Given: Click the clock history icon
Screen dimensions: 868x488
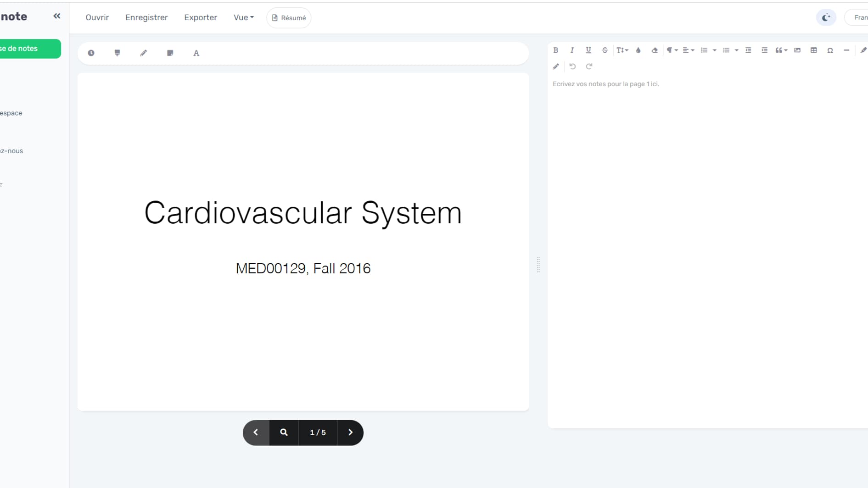Looking at the screenshot, I should [91, 53].
